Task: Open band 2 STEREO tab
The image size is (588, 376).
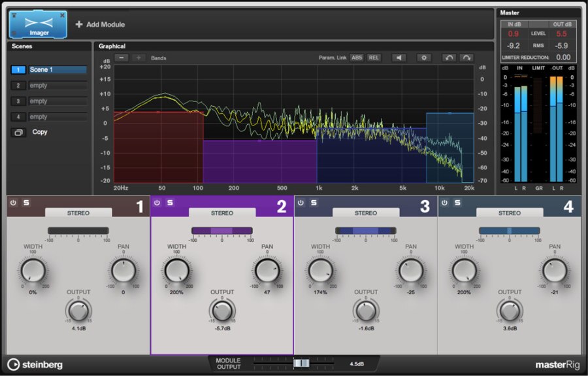Action: tap(222, 213)
